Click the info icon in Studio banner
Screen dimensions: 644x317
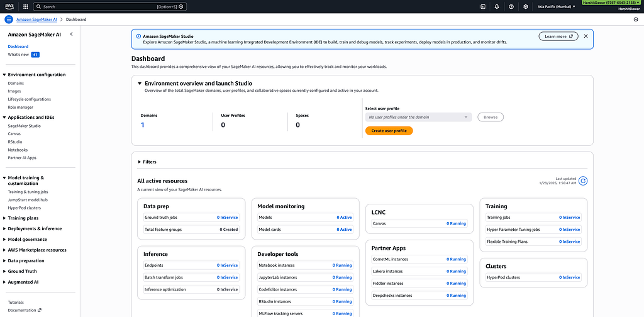pos(138,36)
